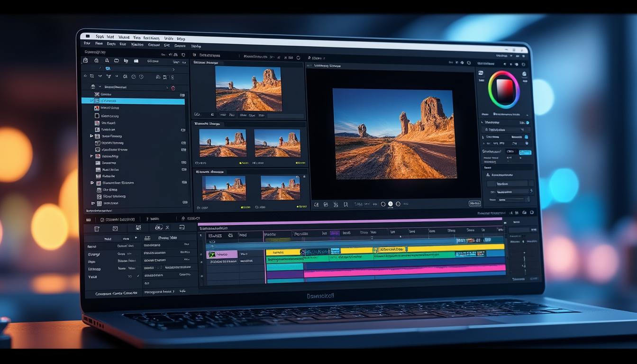Click blue folder icon in the path bar

point(108,69)
